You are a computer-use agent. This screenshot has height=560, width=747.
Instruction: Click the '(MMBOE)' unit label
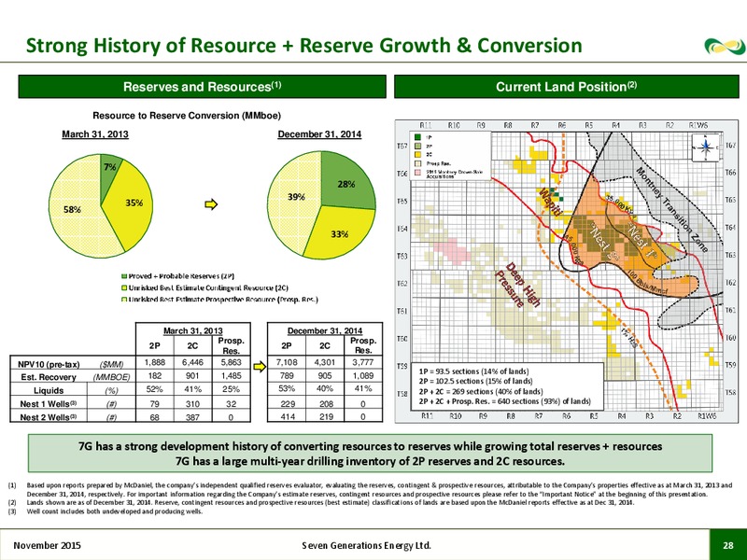pyautogui.click(x=111, y=378)
